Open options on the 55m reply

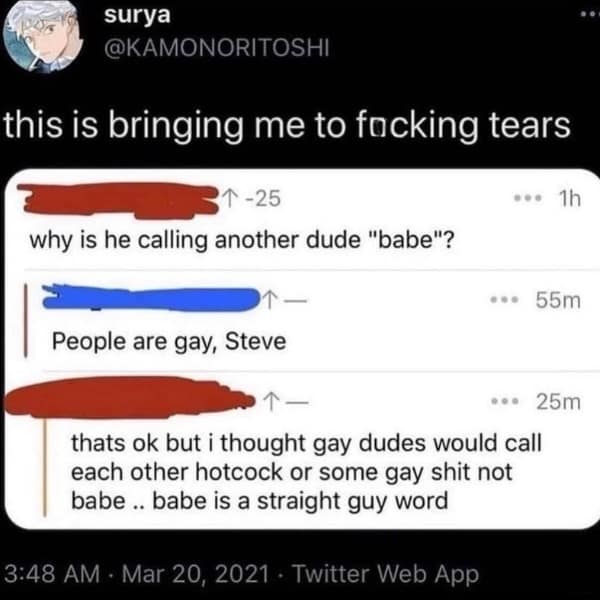[504, 300]
